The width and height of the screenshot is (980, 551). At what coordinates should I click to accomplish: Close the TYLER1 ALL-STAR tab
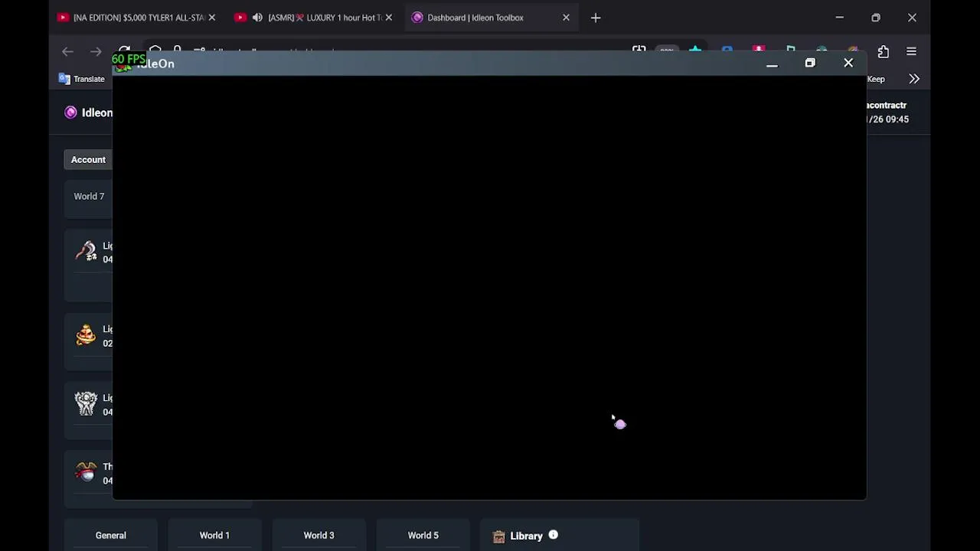click(x=212, y=18)
